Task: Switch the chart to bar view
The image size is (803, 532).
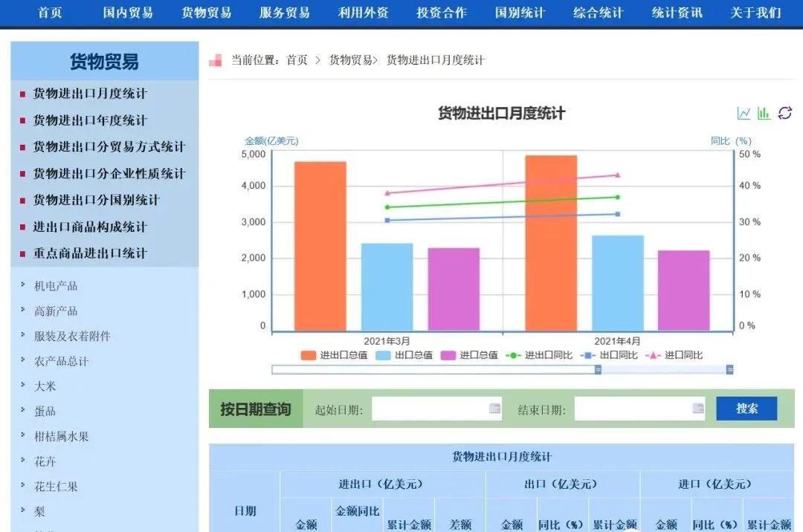Action: click(763, 112)
